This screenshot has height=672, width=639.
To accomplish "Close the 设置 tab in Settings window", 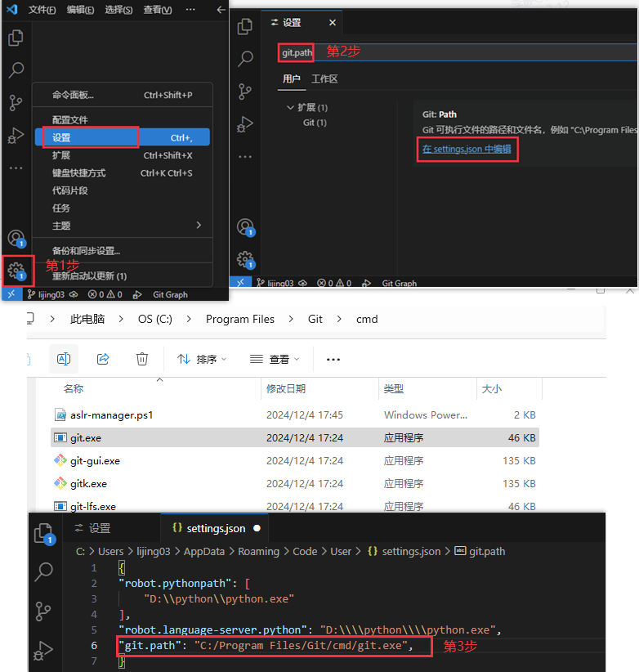I will (333, 23).
